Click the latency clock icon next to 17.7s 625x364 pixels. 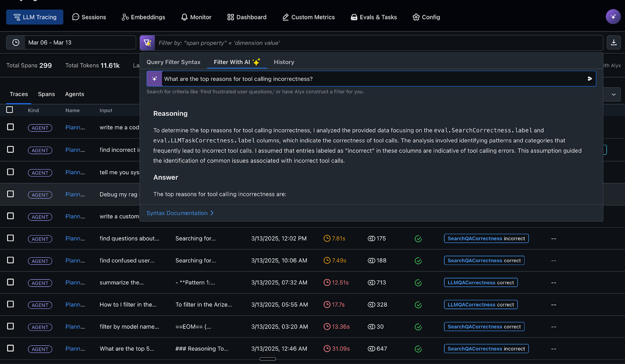point(327,304)
